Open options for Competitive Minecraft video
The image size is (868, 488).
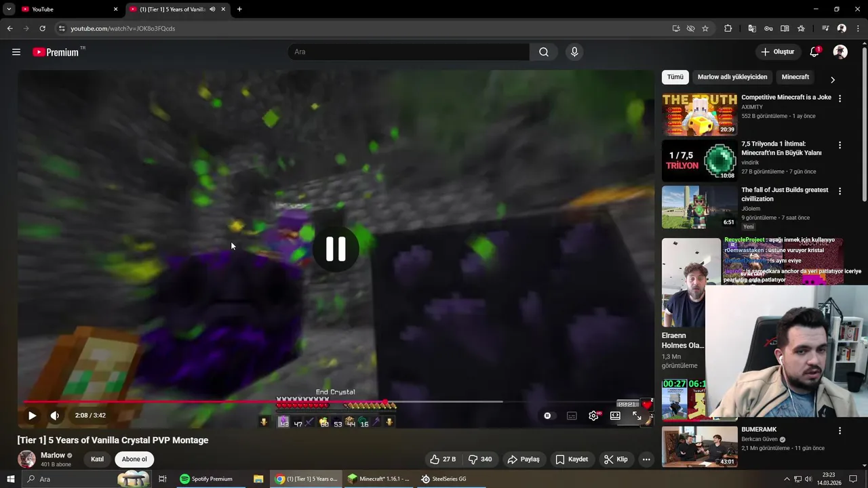click(x=840, y=99)
